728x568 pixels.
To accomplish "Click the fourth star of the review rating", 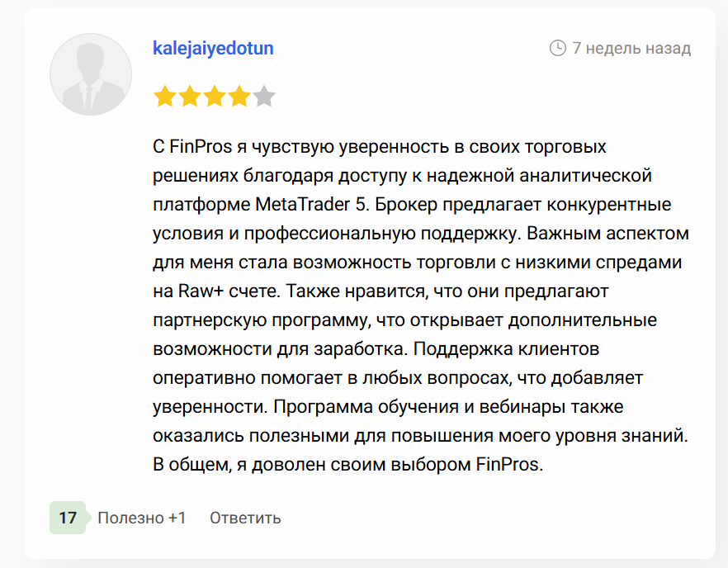I will [239, 96].
